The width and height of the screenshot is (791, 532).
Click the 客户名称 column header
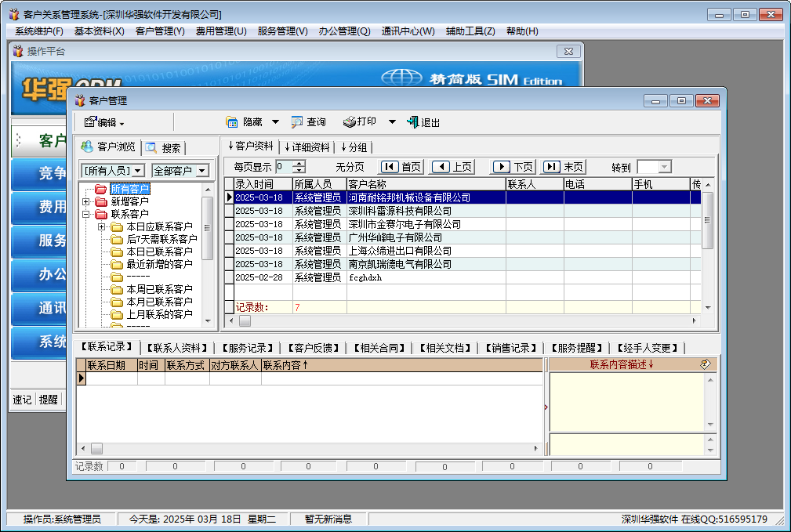click(426, 184)
